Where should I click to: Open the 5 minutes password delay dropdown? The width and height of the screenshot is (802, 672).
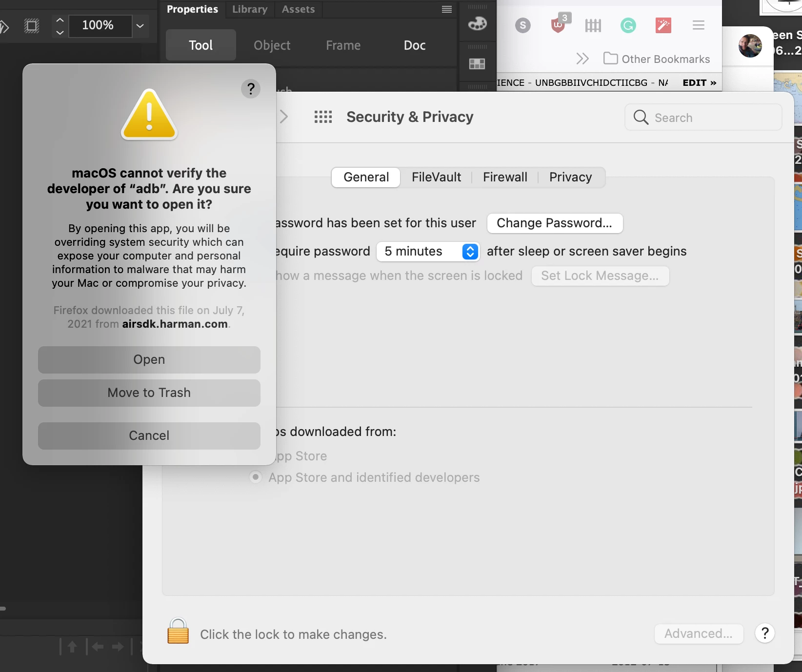click(x=428, y=252)
